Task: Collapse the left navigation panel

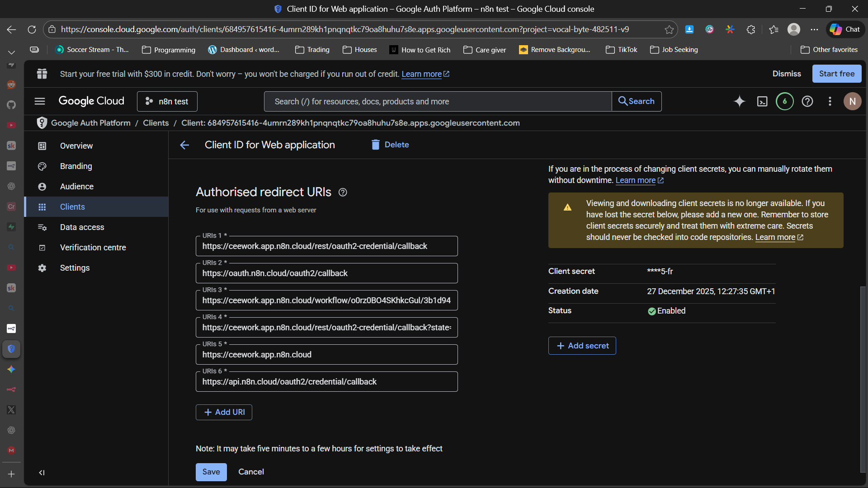Action: click(x=42, y=473)
